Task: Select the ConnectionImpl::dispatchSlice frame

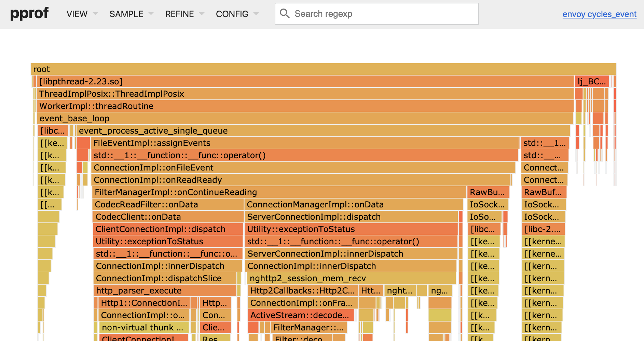Action: [165, 278]
